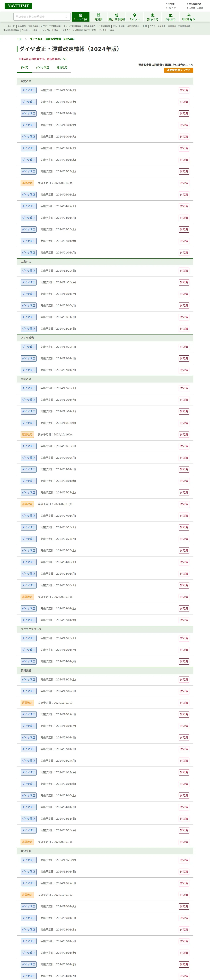The height and width of the screenshot is (980, 210).
Task: Open the 定期代検索 sub-navigation link
Action: pos(33,26)
